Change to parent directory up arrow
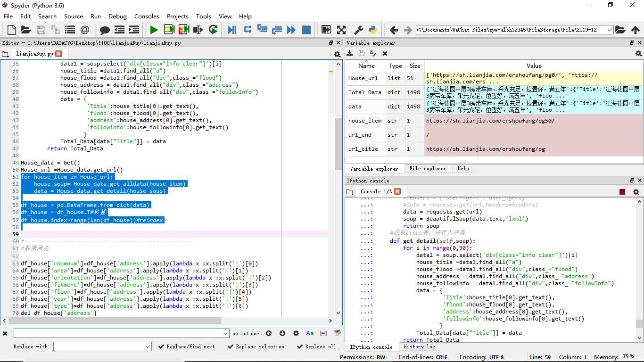This screenshot has height=362, width=644. click(636, 30)
